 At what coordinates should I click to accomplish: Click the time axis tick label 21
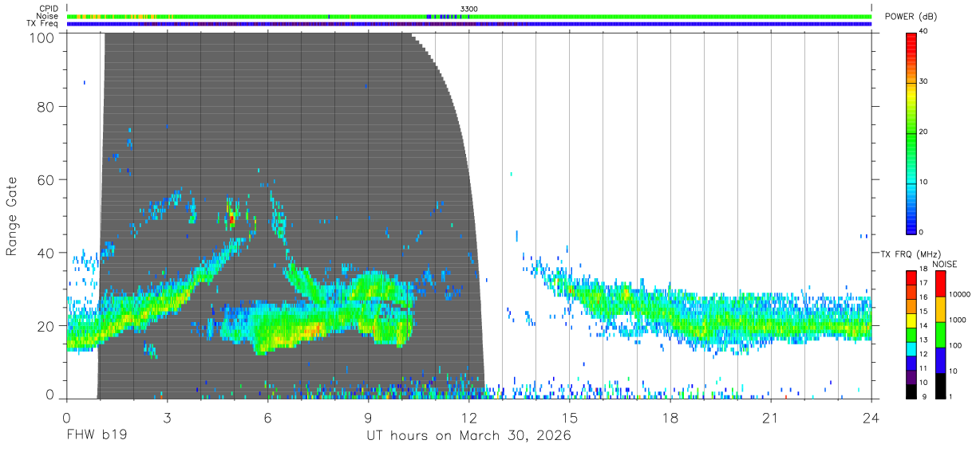tap(771, 419)
